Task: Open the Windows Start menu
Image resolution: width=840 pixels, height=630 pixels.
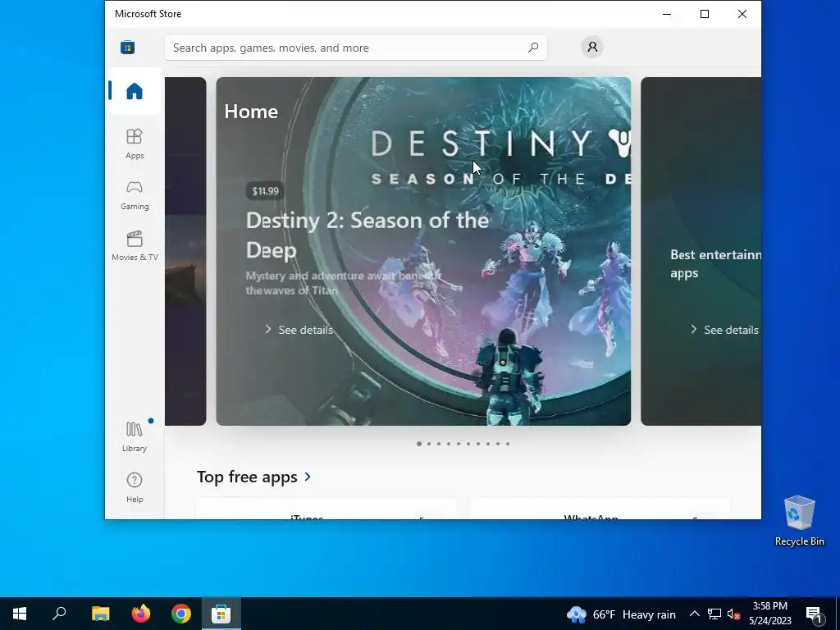Action: [20, 614]
